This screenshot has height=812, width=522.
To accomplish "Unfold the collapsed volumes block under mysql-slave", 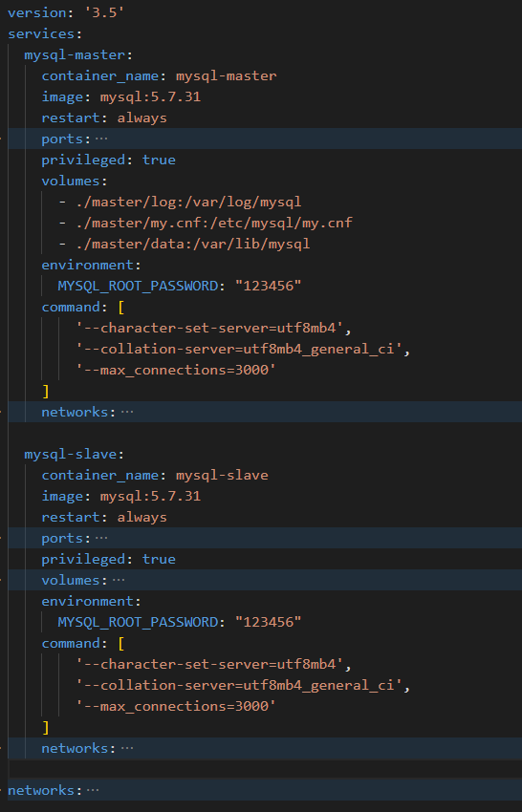I will tap(119, 581).
